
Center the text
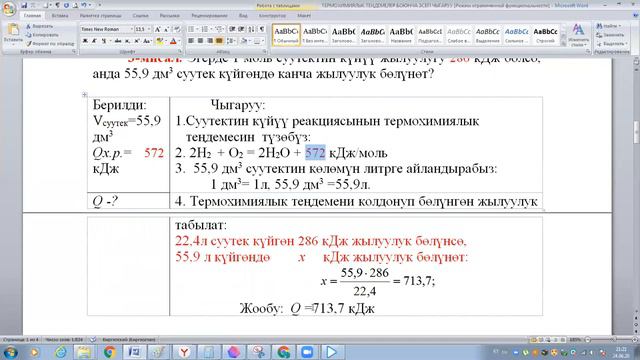coord(200,41)
